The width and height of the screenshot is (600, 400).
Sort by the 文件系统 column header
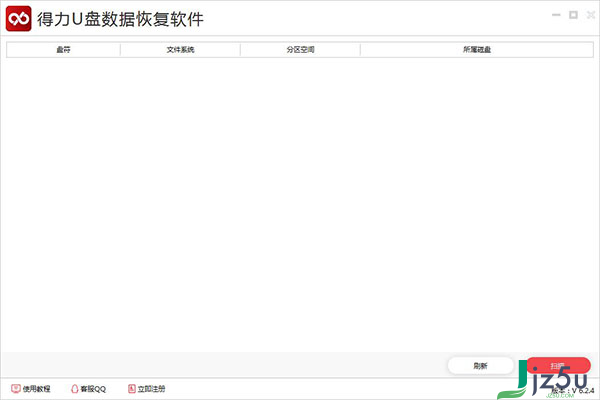[x=180, y=50]
